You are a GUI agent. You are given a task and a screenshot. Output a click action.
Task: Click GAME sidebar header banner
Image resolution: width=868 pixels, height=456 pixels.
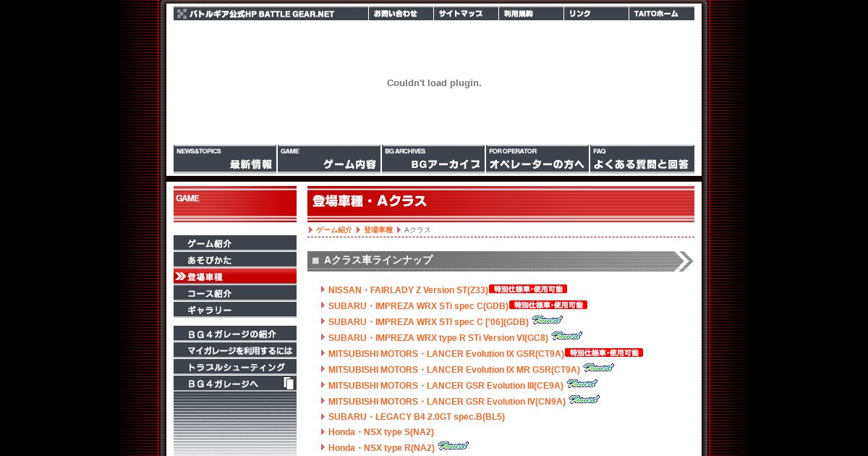click(235, 204)
